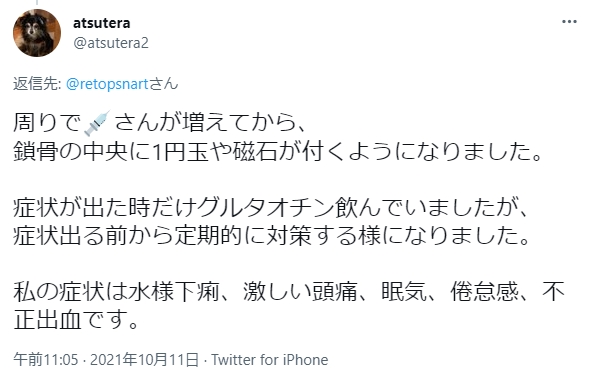The width and height of the screenshot is (591, 377).
Task: Open the Twitter for iPhone source link
Action: (x=269, y=360)
